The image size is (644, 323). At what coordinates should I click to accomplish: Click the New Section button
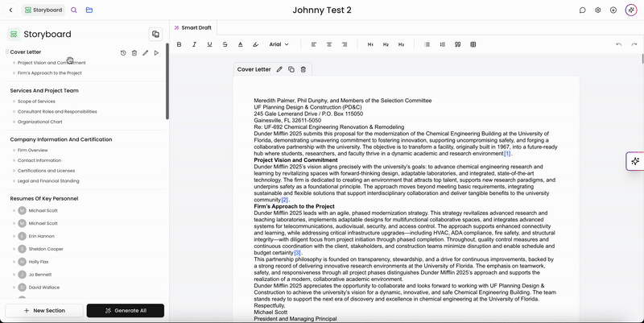[x=44, y=311]
